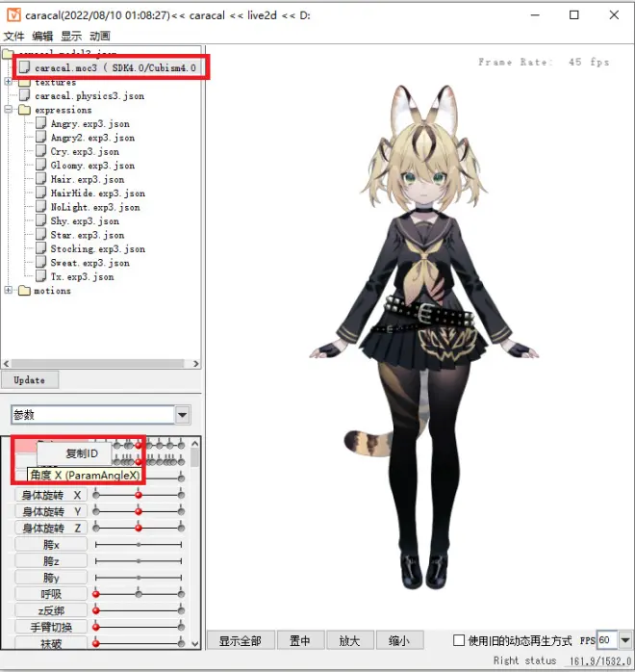
Task: Collapse the expressions folder
Action: [x=8, y=110]
